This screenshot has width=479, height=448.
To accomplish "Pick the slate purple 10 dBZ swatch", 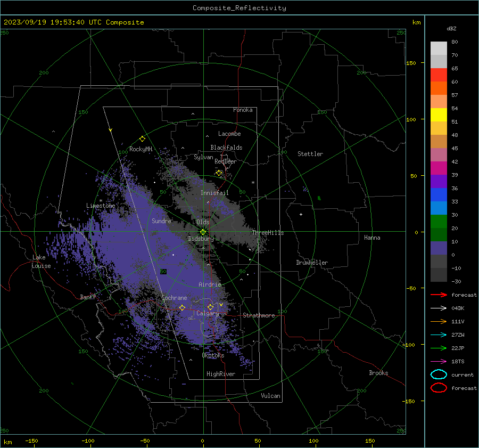I will coord(439,248).
